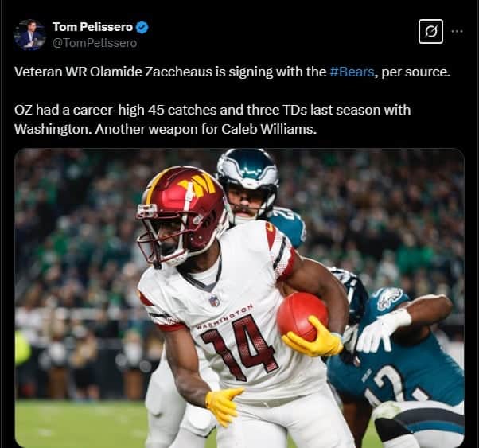Click the text about career-high 45 catches
The height and width of the screenshot is (448, 479).
tap(212, 110)
